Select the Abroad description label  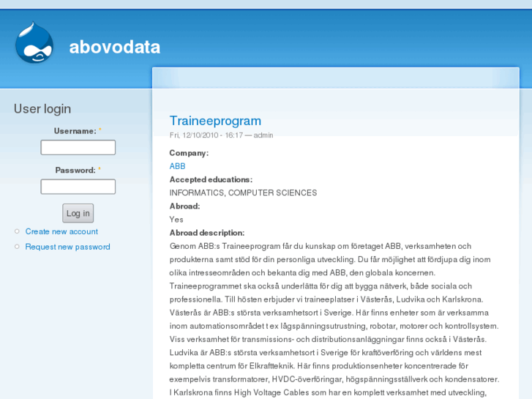point(207,233)
